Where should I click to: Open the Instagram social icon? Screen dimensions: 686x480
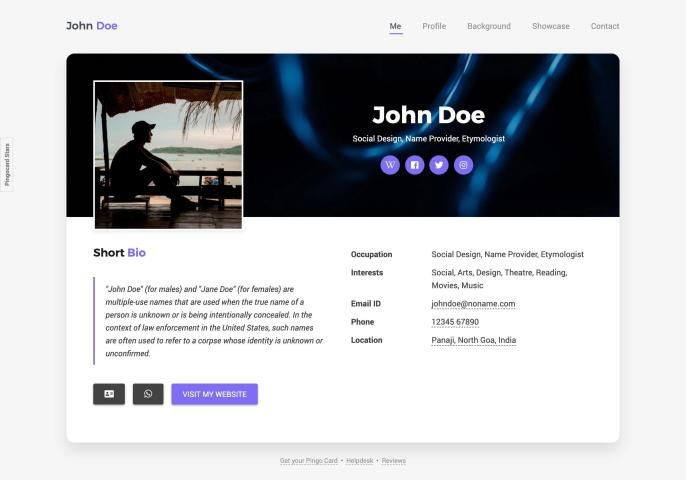click(x=463, y=165)
